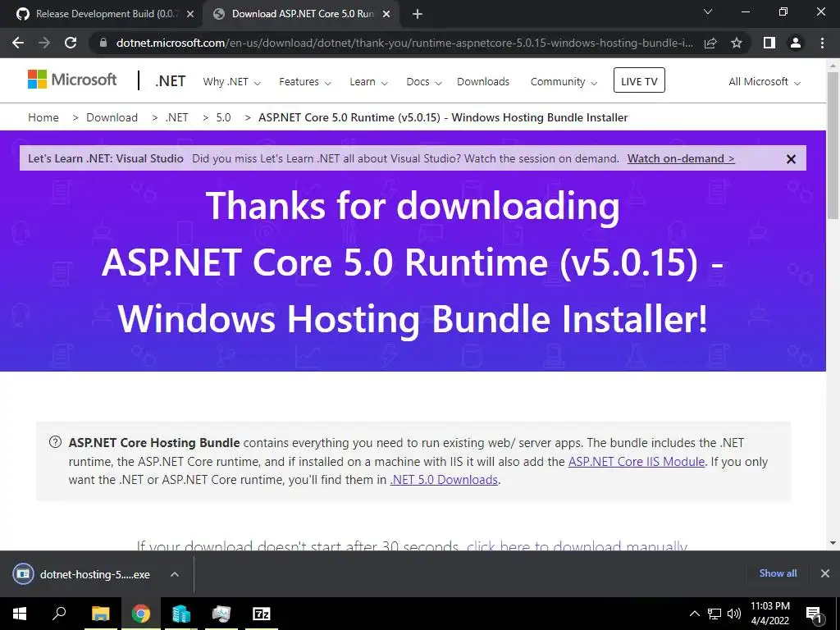
Task: Open the Downloads nav item
Action: pos(483,81)
